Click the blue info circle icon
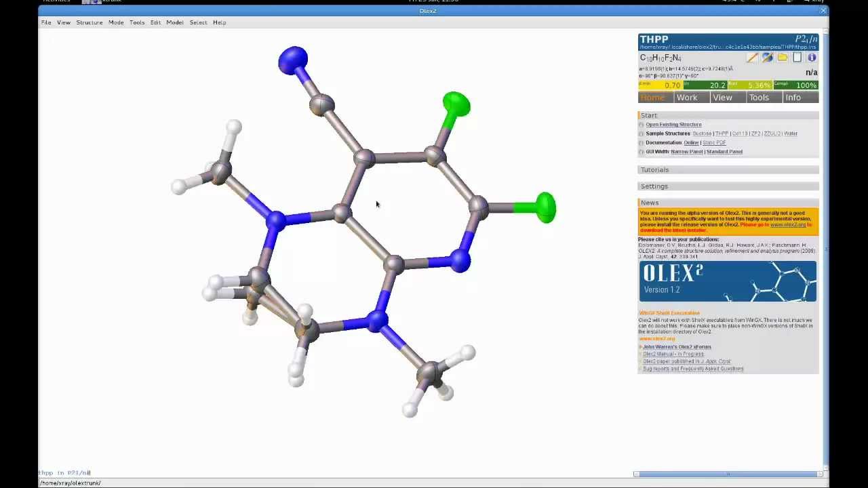Screen dimensions: 868x488 point(812,58)
